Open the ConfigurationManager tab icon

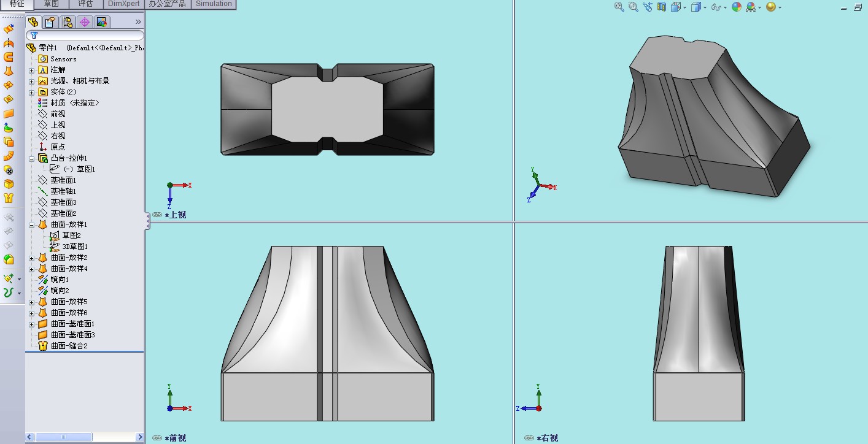point(68,22)
